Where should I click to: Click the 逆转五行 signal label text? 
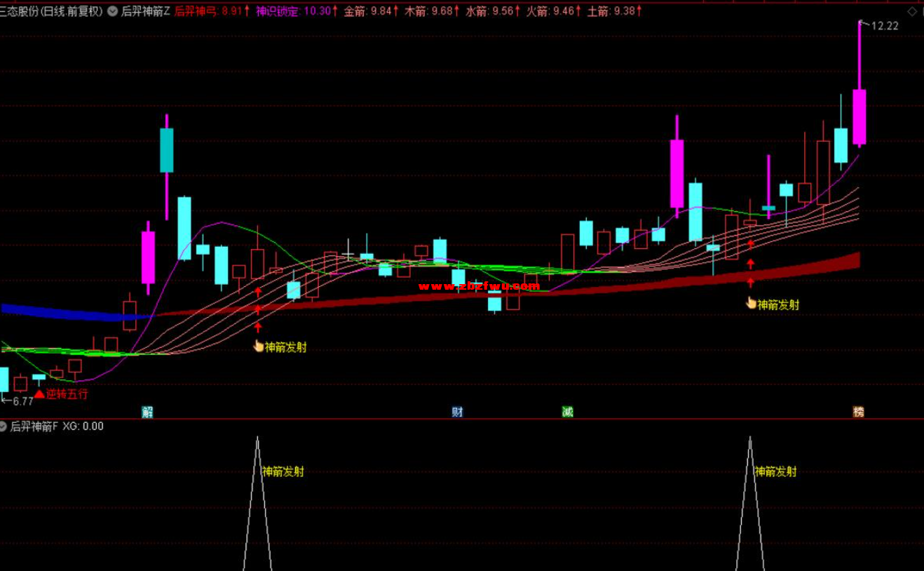[67, 394]
